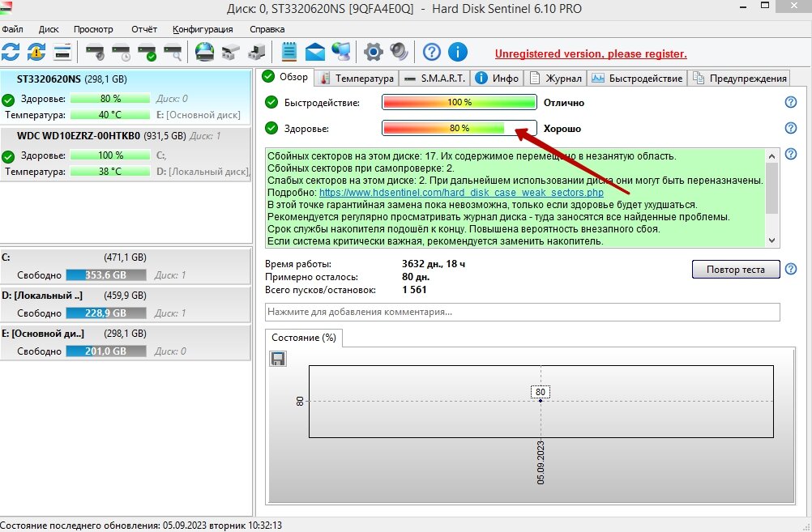Switch to the Инфо tab
812x532 pixels.
pyautogui.click(x=497, y=79)
